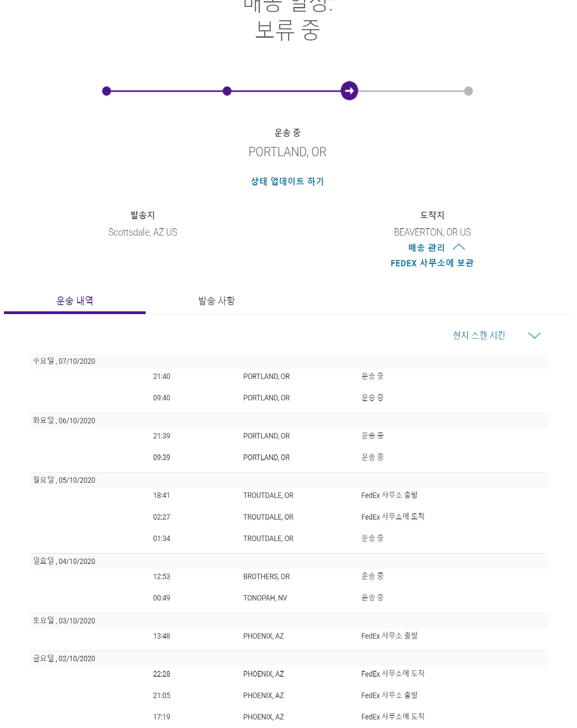Click the 00:49 TONOPAH, NV scan entry

265,598
